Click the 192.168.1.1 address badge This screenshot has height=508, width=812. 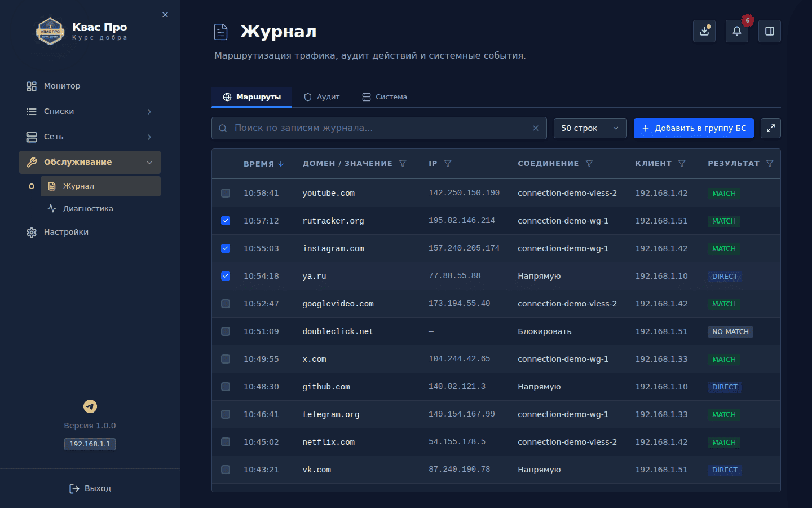pyautogui.click(x=90, y=444)
